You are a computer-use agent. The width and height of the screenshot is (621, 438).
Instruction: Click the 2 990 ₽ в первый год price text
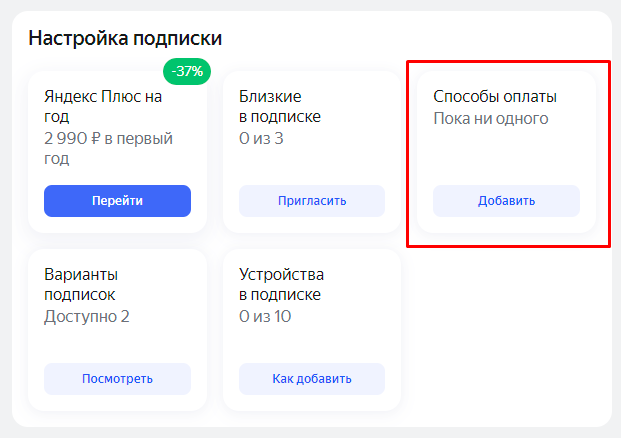coord(108,148)
